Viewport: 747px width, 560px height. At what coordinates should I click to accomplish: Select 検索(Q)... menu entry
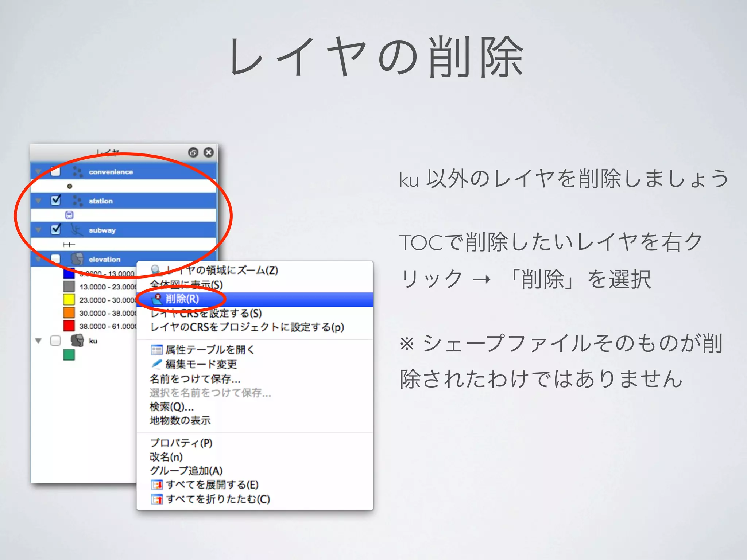tap(255, 407)
